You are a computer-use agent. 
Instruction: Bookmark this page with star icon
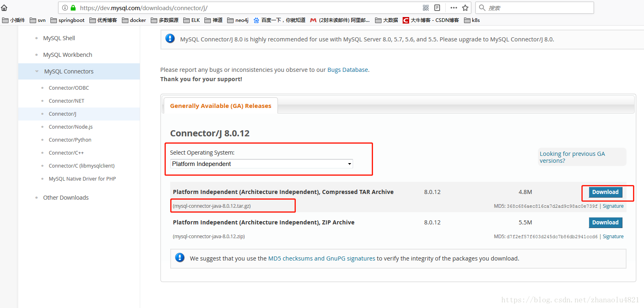[x=465, y=8]
